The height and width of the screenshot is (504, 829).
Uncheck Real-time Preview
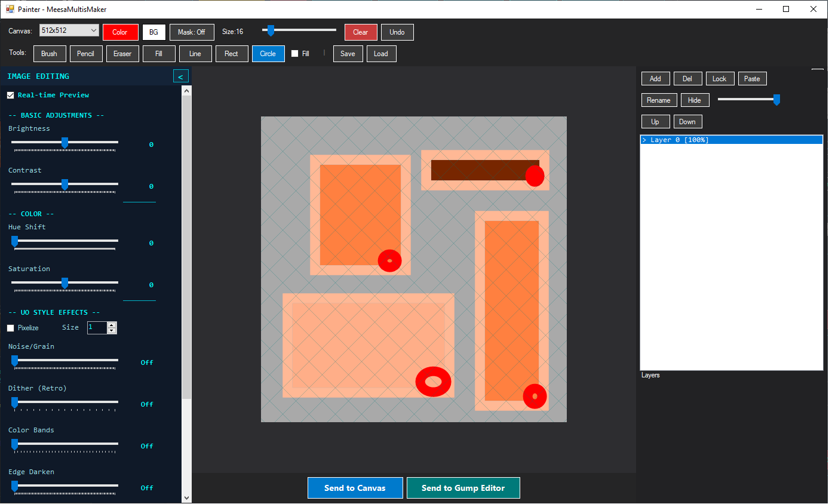11,96
